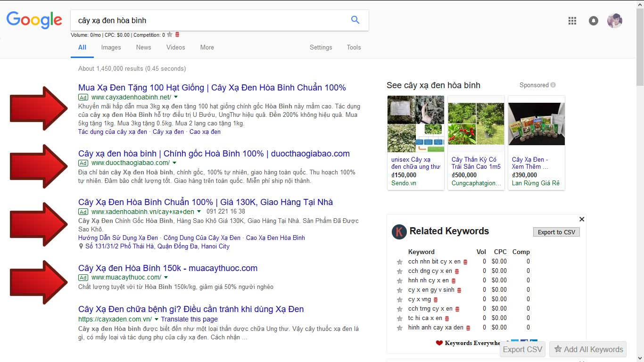This screenshot has height=362, width=644.
Task: Click the Keywords Everywhere K logo
Action: 399,231
